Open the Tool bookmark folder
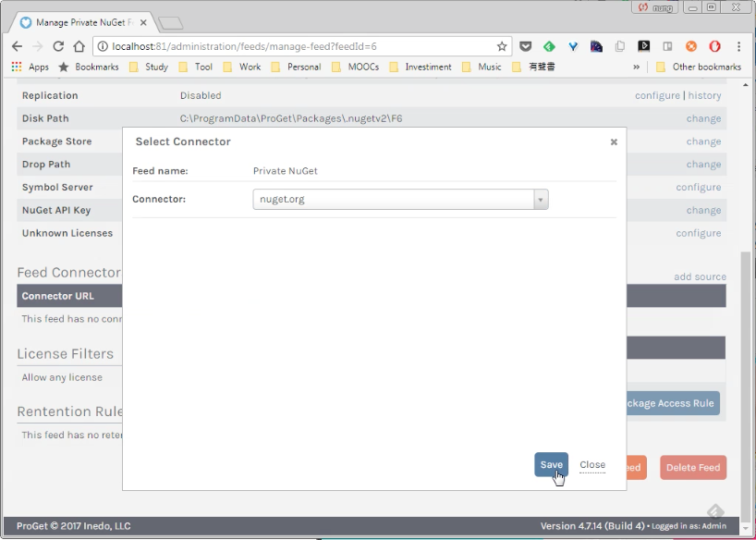Screen dimensions: 756x540 coord(196,67)
